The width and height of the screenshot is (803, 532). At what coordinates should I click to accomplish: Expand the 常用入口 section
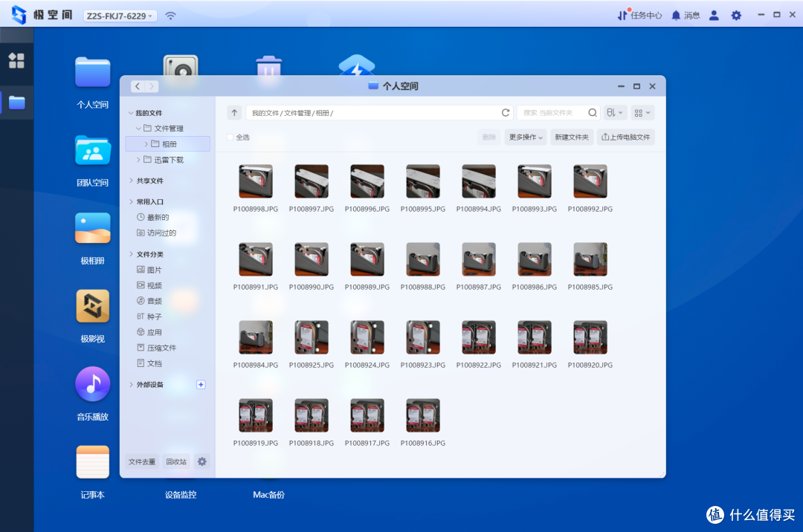(131, 201)
